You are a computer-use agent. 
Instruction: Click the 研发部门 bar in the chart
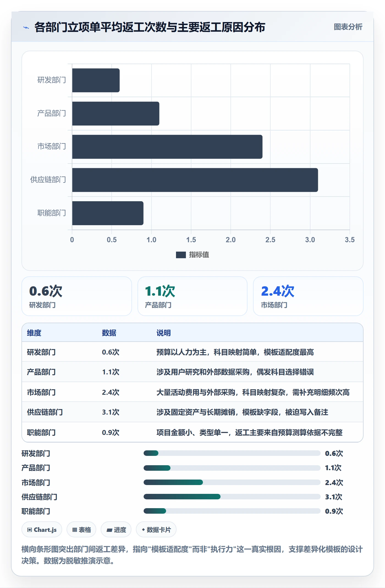click(x=96, y=80)
